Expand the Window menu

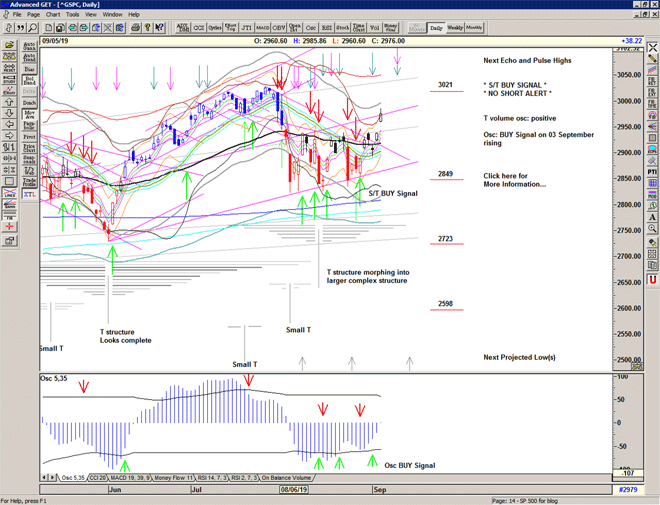tap(111, 15)
